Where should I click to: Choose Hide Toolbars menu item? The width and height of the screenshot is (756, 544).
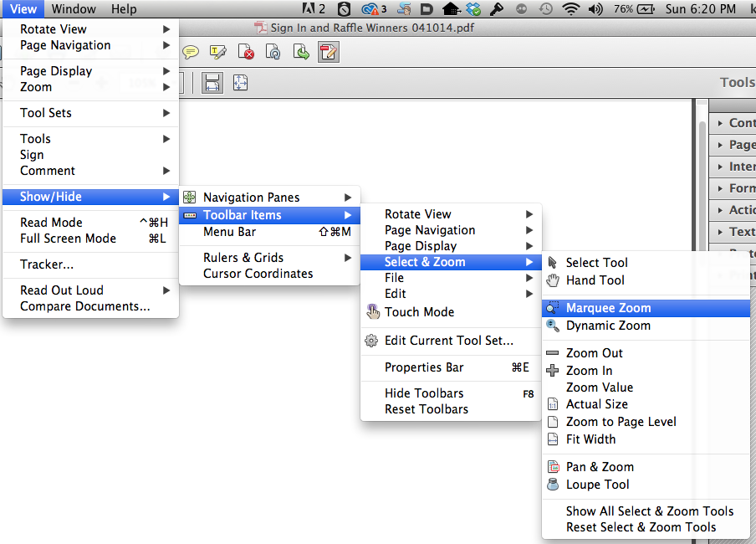pos(451,393)
